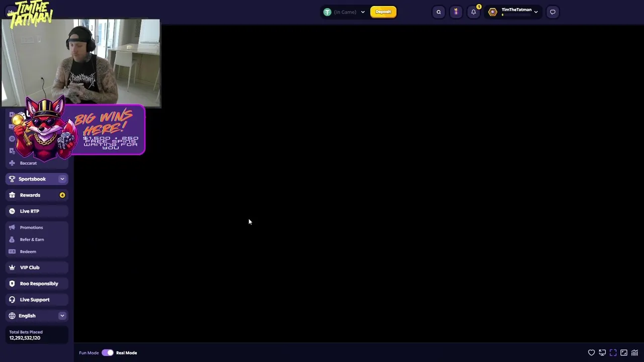Open Rewards section

coord(37,195)
